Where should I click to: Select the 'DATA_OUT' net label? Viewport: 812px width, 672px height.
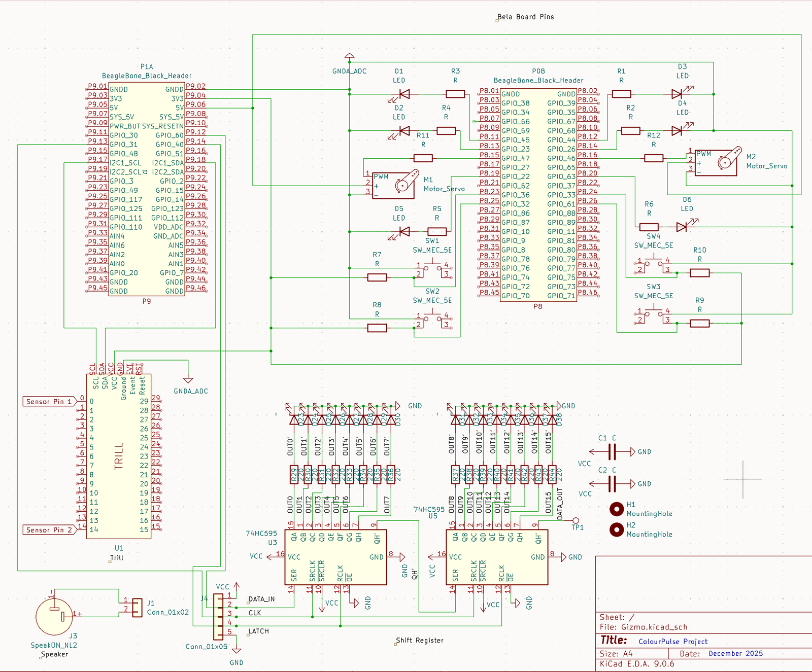560,504
